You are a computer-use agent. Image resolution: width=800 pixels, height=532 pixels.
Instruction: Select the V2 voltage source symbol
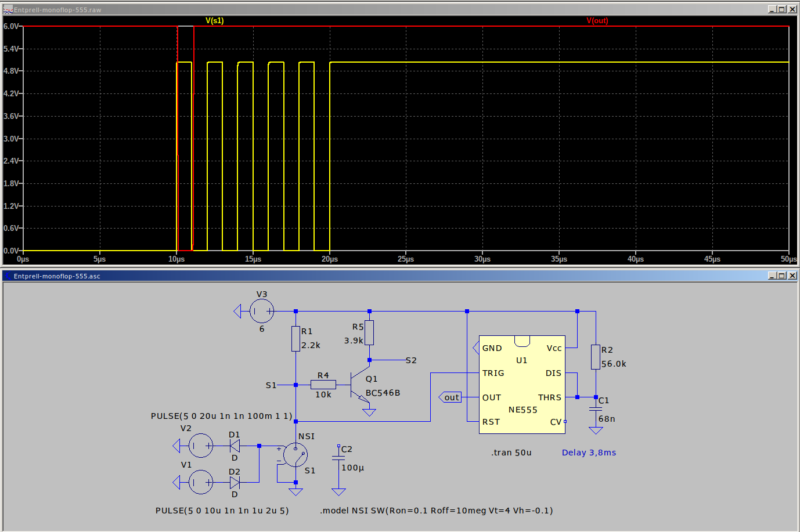coord(201,446)
